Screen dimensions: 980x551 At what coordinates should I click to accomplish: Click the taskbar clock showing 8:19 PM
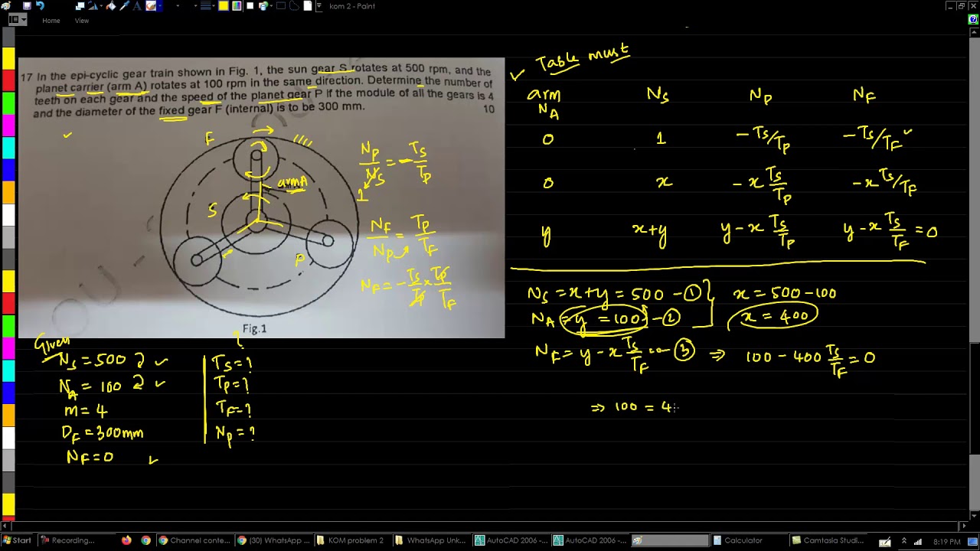[x=947, y=541]
